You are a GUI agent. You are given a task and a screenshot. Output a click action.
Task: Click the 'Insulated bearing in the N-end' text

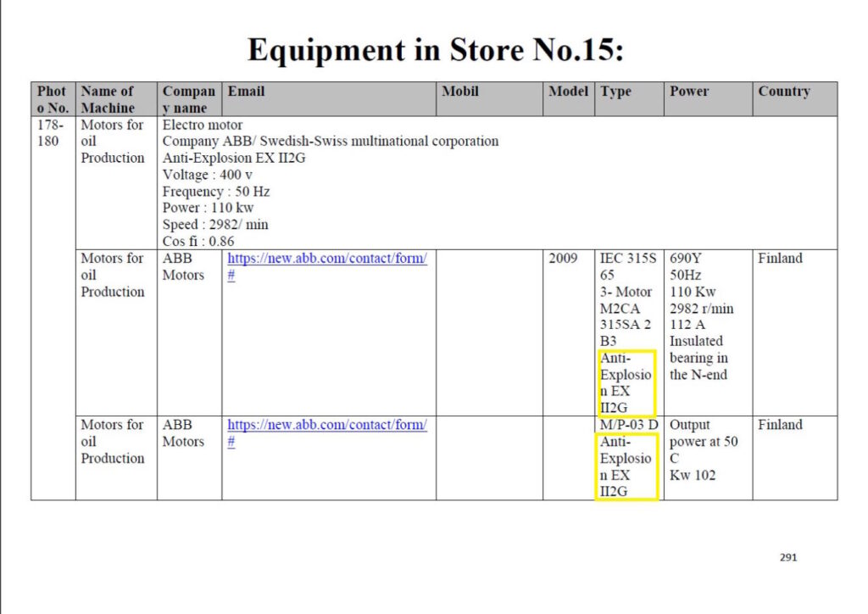pyautogui.click(x=698, y=358)
